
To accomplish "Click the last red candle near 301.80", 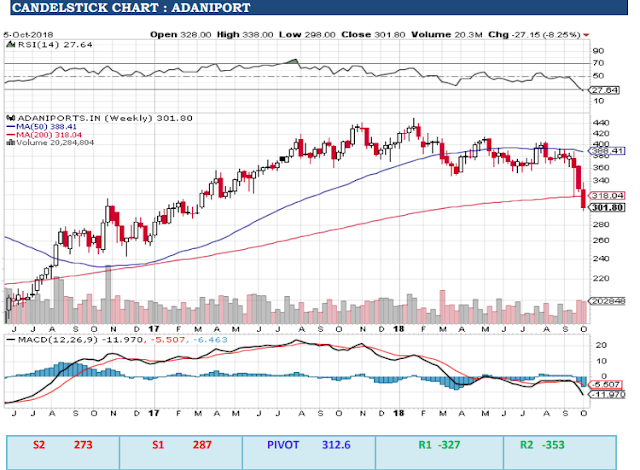I will coord(583,197).
